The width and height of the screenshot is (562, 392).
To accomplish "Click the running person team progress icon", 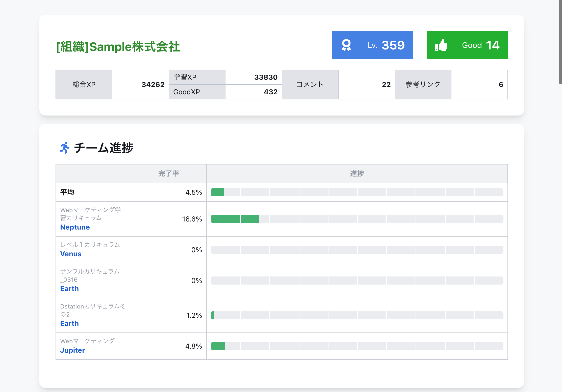I will click(65, 148).
